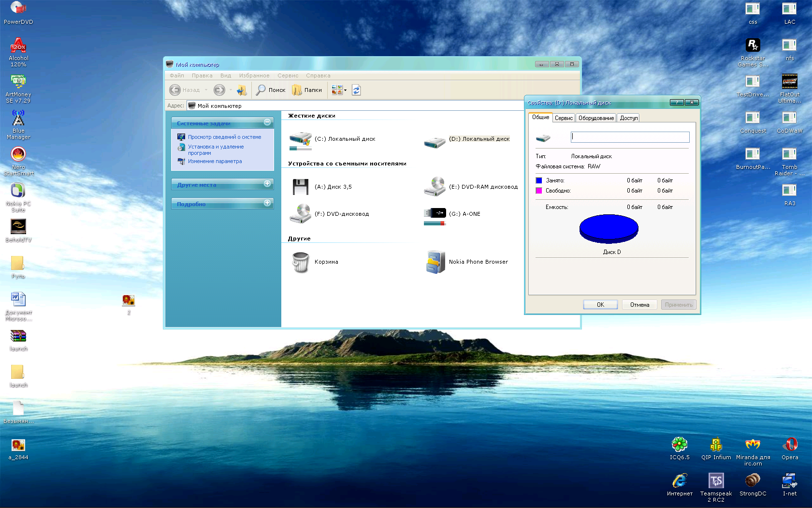Open the (C:) local disk drive icon
Image resolution: width=812 pixels, height=508 pixels.
pyautogui.click(x=300, y=140)
